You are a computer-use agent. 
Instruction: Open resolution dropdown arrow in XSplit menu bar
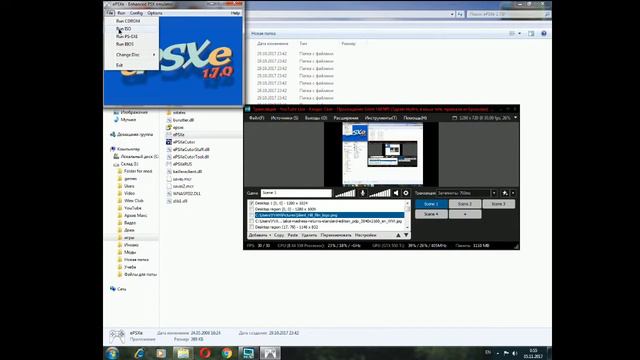pyautogui.click(x=515, y=118)
